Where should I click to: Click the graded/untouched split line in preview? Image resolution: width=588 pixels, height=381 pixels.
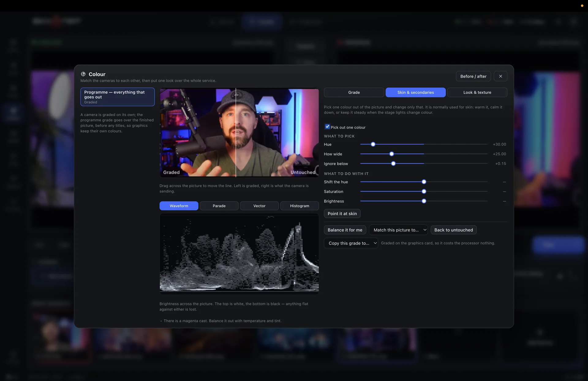(236, 132)
